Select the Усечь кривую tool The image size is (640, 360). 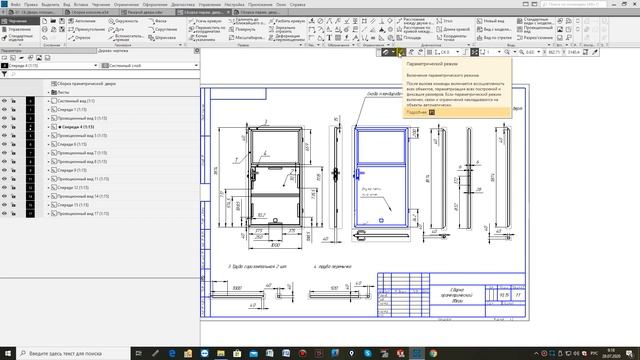click(205, 21)
